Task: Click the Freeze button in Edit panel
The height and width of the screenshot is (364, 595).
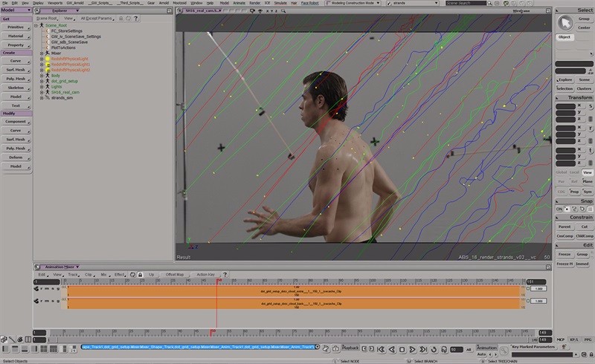Action: tap(564, 254)
